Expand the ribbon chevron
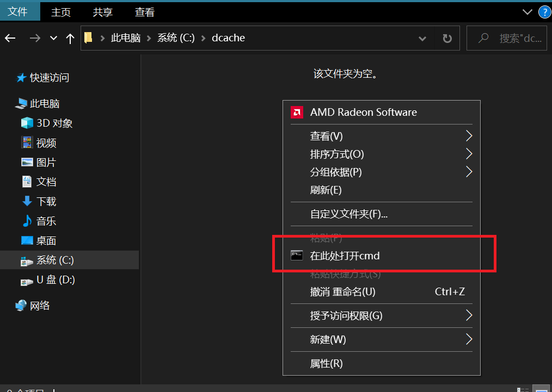 pyautogui.click(x=526, y=12)
